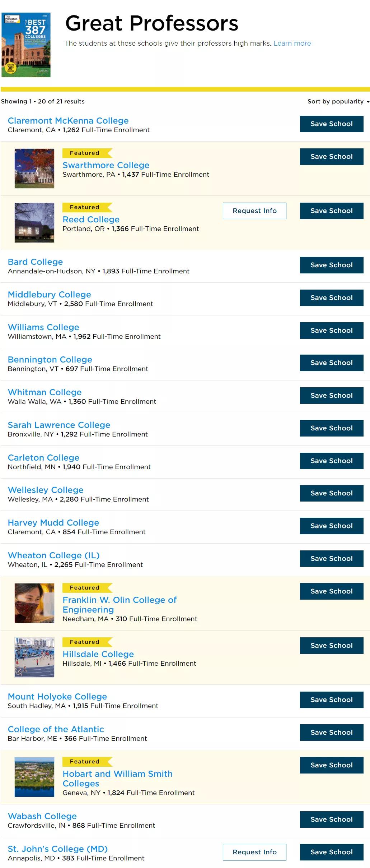Open the Hobart and William Smith aerial photo
370x868 pixels.
(34, 777)
